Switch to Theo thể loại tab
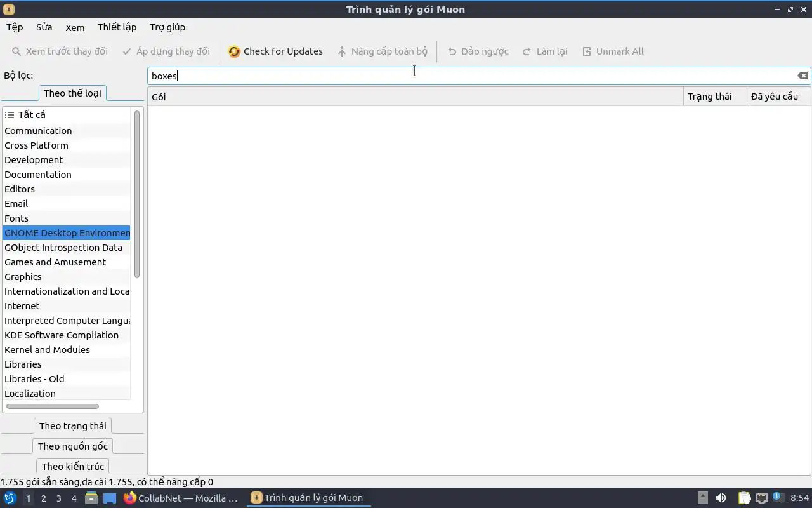 [x=72, y=93]
